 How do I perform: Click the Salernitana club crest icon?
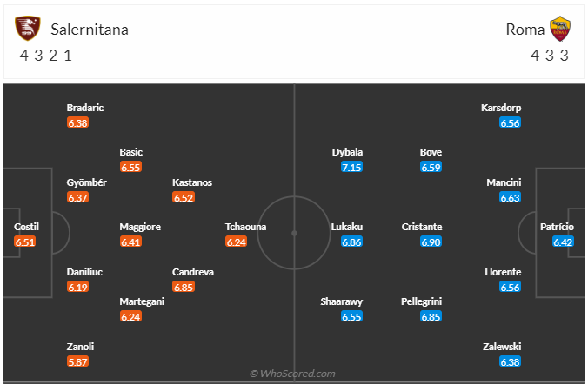point(28,29)
